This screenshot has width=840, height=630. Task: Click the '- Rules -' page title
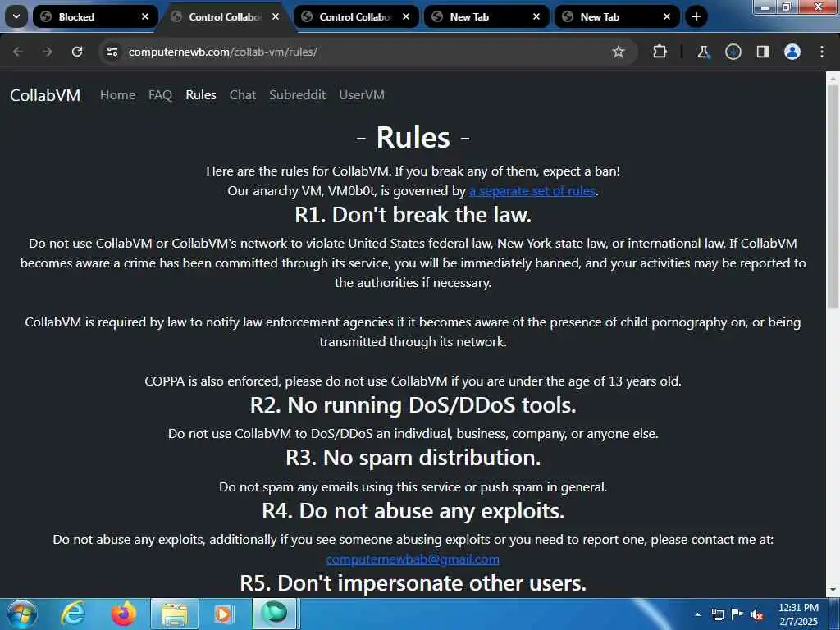click(413, 137)
